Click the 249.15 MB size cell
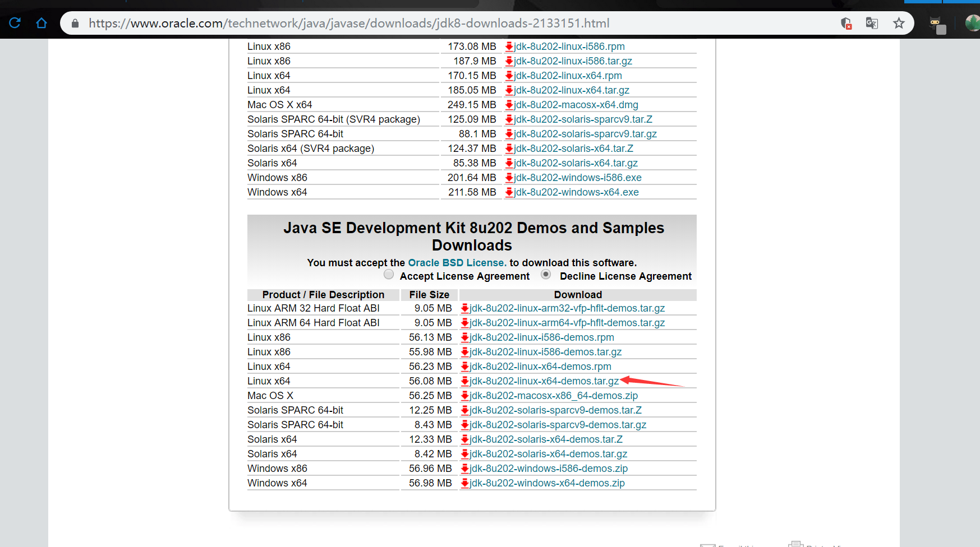Image resolution: width=980 pixels, height=547 pixels. click(x=472, y=105)
